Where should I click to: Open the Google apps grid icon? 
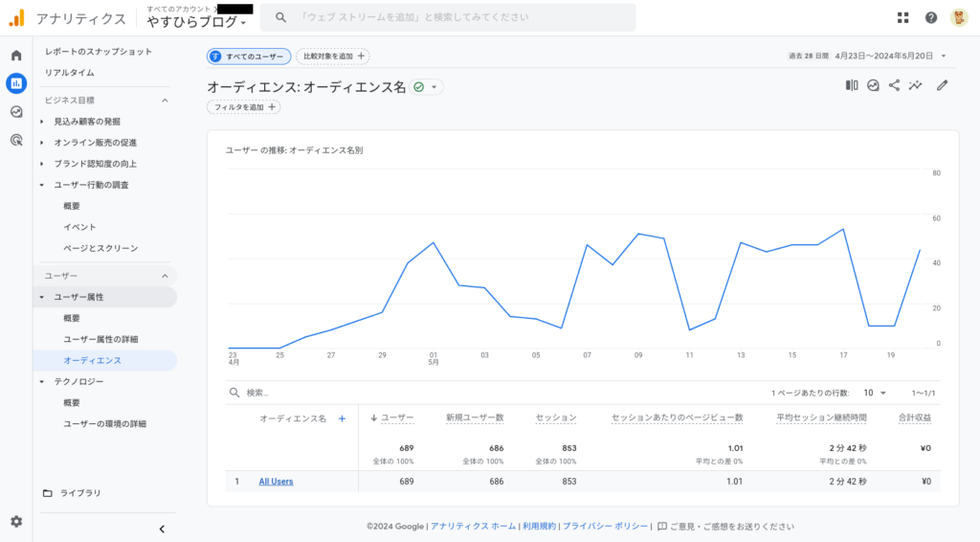[903, 17]
